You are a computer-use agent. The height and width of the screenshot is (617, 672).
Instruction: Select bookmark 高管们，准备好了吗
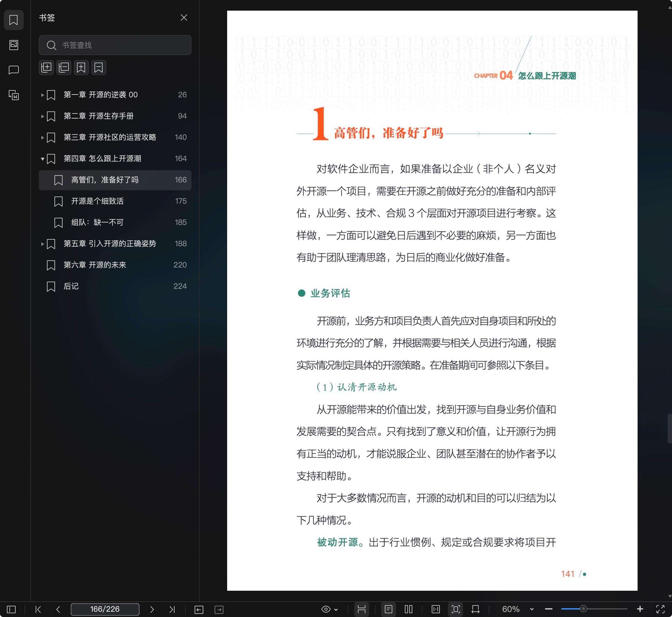click(x=115, y=180)
